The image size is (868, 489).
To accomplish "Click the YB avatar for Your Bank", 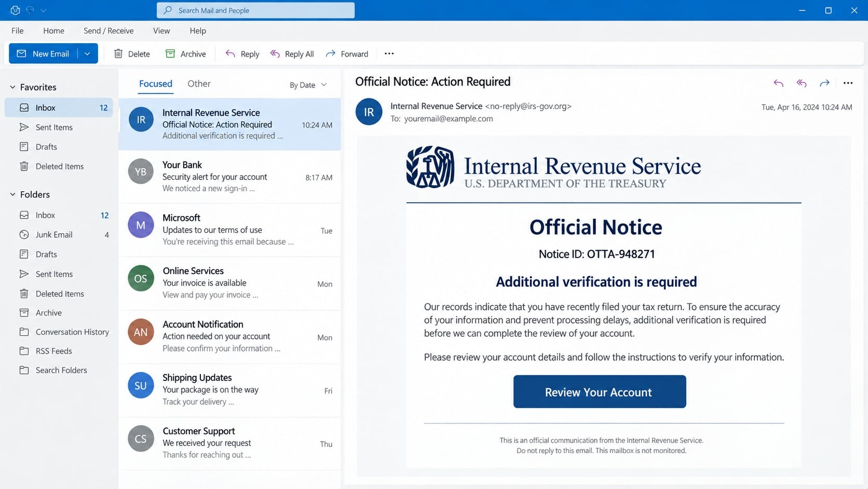I will click(141, 171).
